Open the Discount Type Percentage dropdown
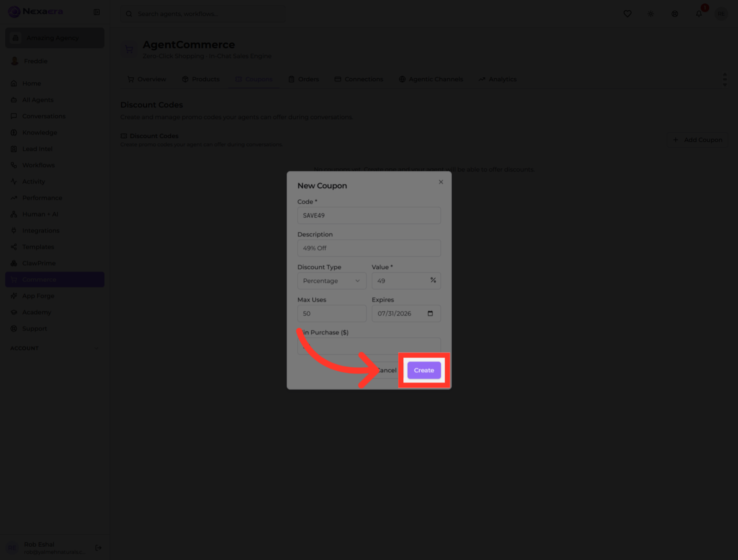 [332, 281]
